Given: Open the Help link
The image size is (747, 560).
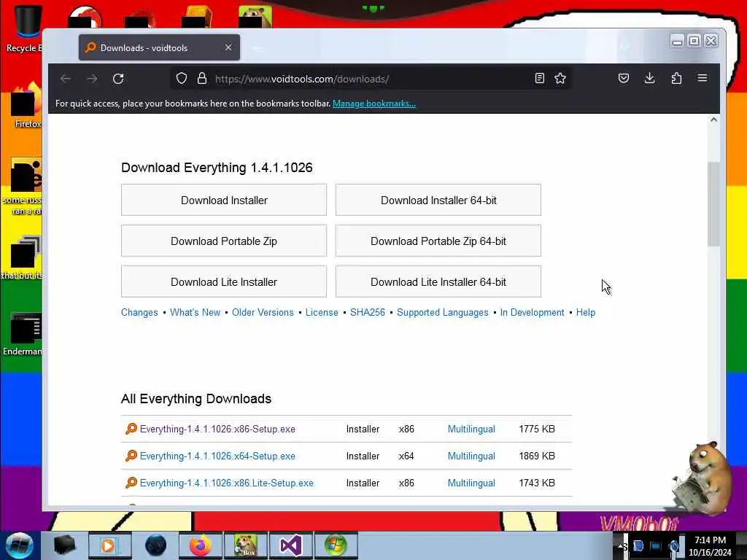Looking at the screenshot, I should (x=586, y=312).
